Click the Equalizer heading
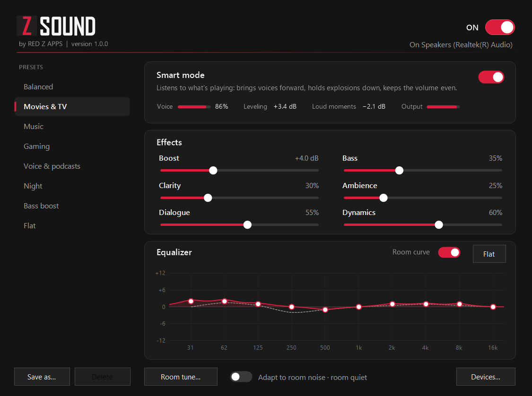 coord(174,252)
